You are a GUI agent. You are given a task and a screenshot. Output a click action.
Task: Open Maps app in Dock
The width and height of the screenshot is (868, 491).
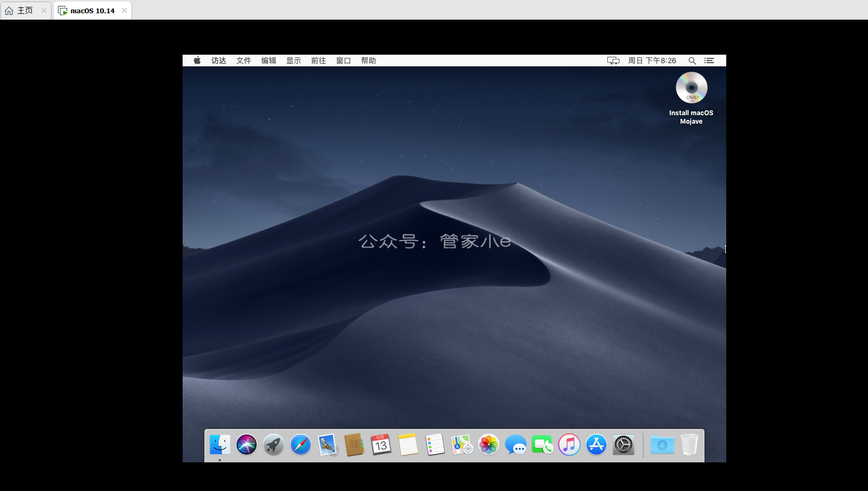coord(462,445)
